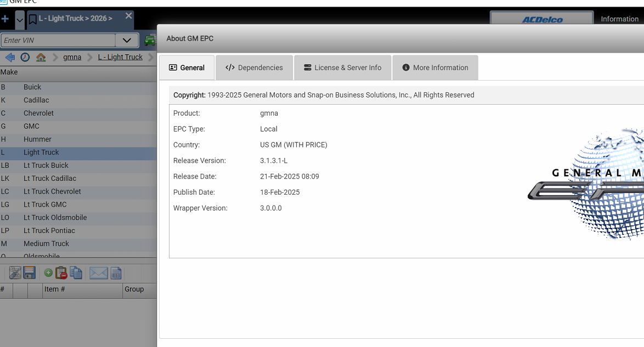Click the Country value US GM (WITH PRICE)
Image resolution: width=644 pixels, height=347 pixels.
point(293,145)
